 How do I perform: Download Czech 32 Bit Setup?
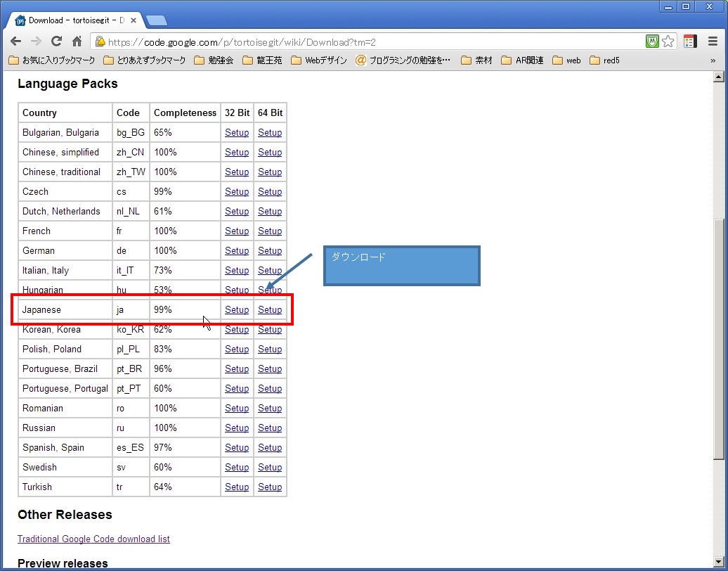point(237,192)
